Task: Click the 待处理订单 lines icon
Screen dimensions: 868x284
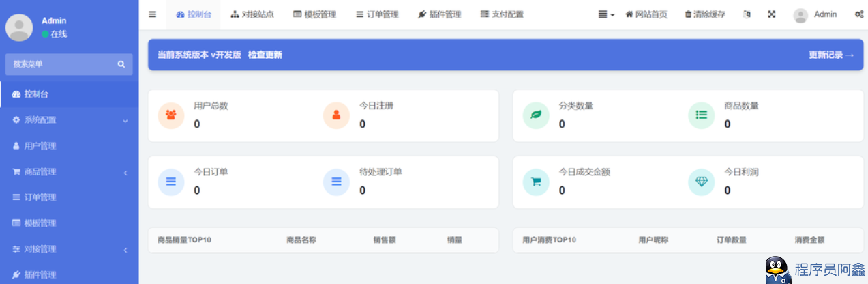Action: tap(336, 182)
